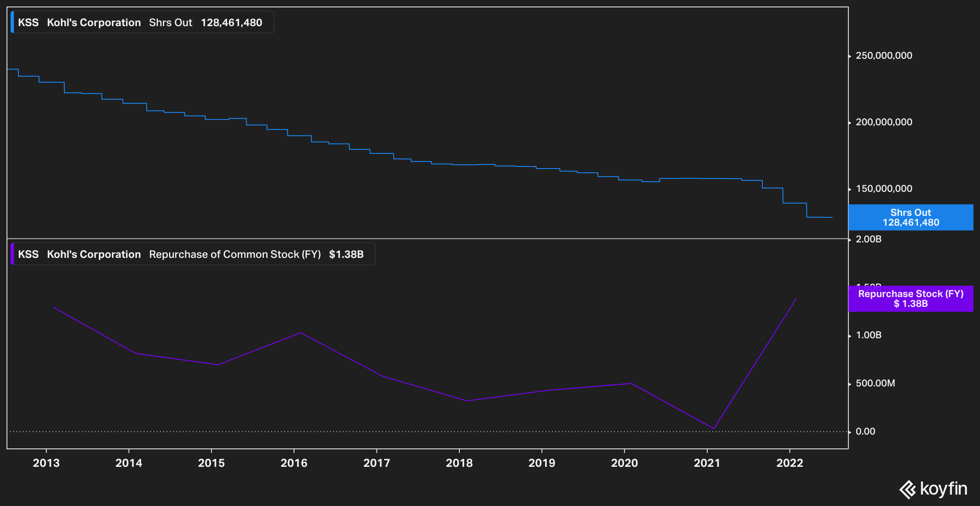Viewport: 980px width, 506px height.
Task: Click the 500.00M y-axis label
Action: pyautogui.click(x=875, y=383)
